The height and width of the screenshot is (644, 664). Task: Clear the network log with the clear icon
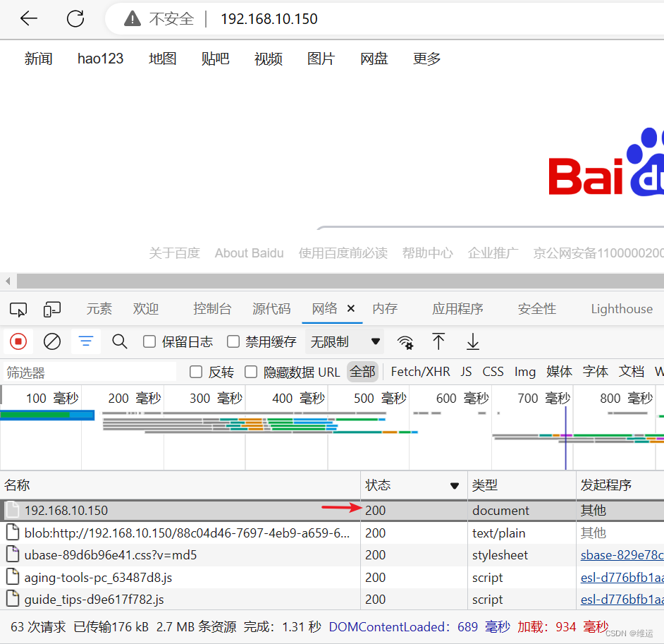pos(52,341)
